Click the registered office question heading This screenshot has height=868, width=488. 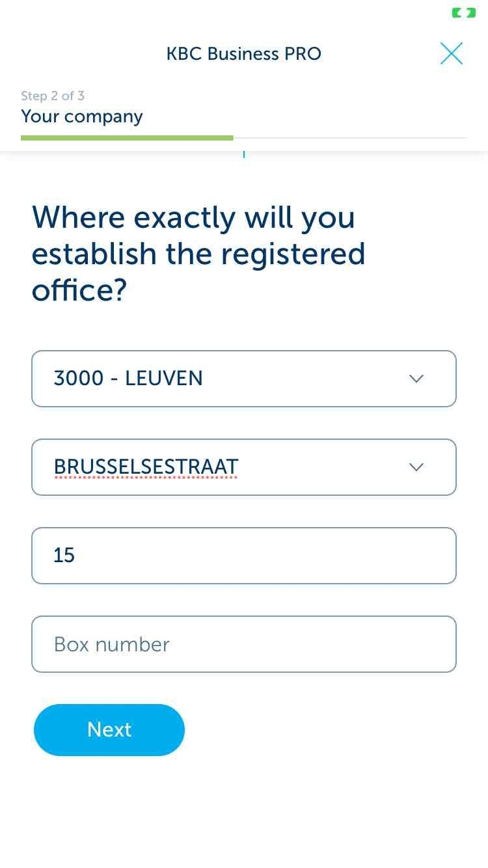pos(198,254)
